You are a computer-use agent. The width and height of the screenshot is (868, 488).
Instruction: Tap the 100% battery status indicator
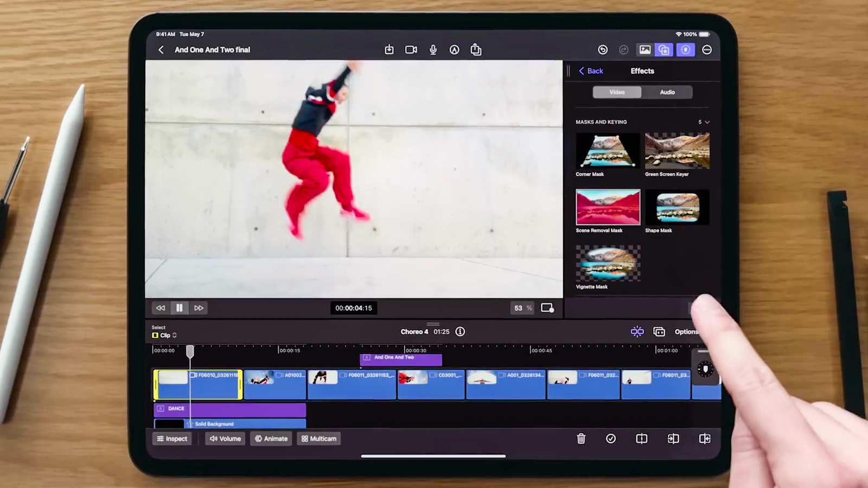pos(697,34)
